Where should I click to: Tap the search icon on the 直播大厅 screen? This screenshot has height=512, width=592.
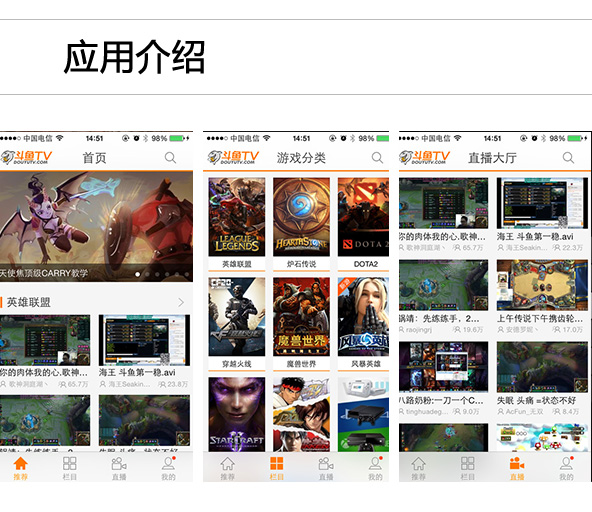(568, 157)
